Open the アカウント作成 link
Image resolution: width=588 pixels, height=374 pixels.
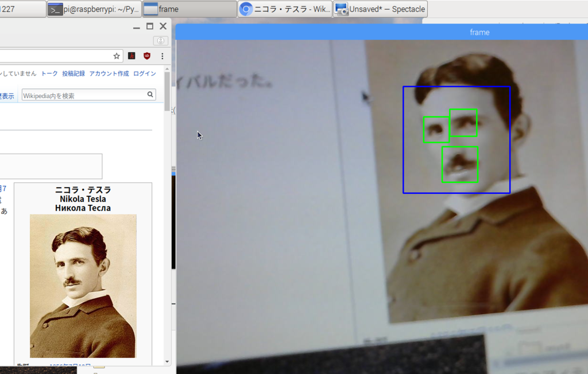click(109, 73)
